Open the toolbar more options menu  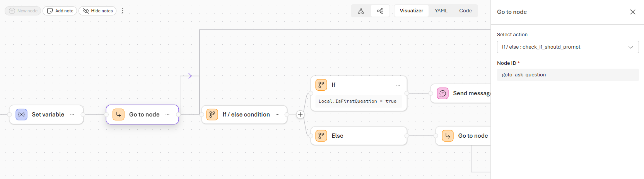pyautogui.click(x=123, y=11)
